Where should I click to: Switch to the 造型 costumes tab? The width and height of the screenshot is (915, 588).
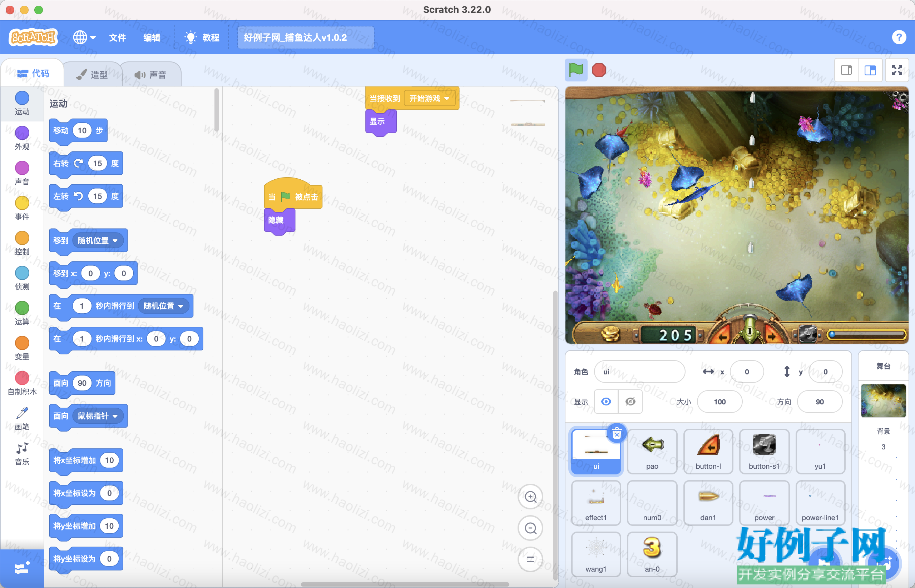(92, 74)
